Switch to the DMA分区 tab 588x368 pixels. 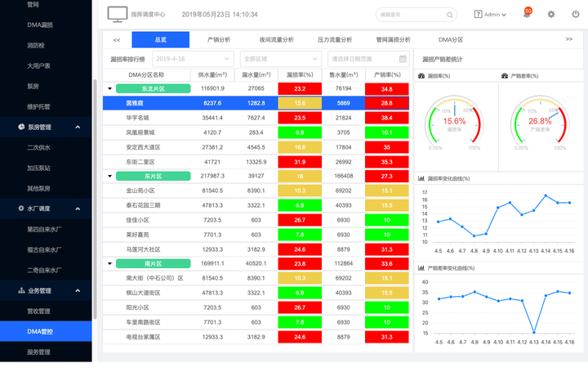pyautogui.click(x=450, y=39)
